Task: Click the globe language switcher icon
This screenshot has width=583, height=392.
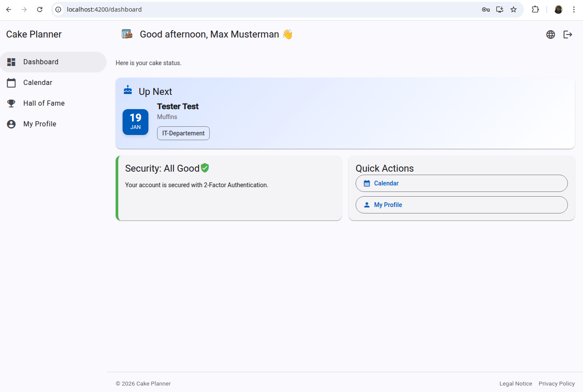Action: (x=550, y=34)
